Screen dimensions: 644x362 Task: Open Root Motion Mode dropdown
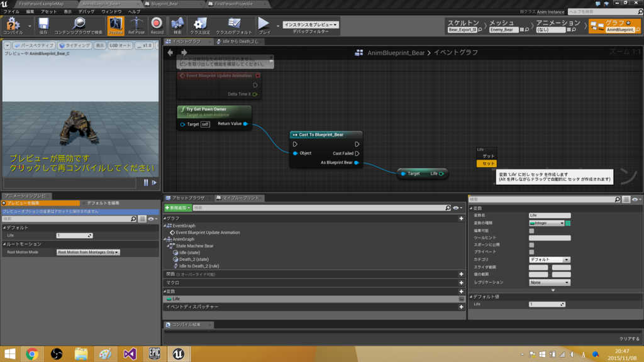point(88,253)
